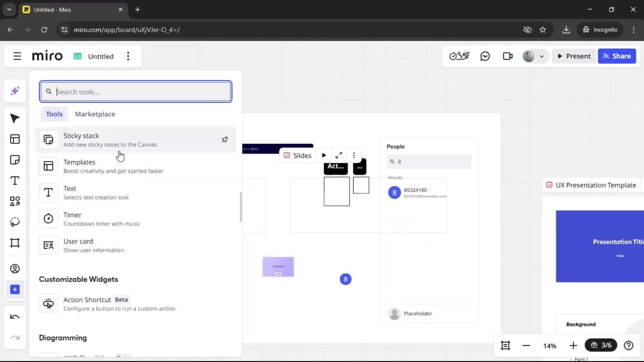The height and width of the screenshot is (362, 644).
Task: Select Text creation tool entry
Action: tap(136, 193)
